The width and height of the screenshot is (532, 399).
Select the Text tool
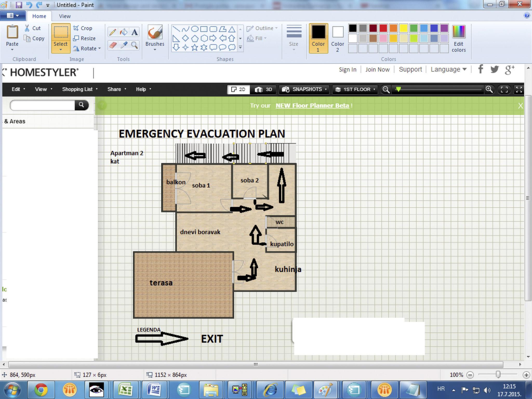(x=134, y=32)
